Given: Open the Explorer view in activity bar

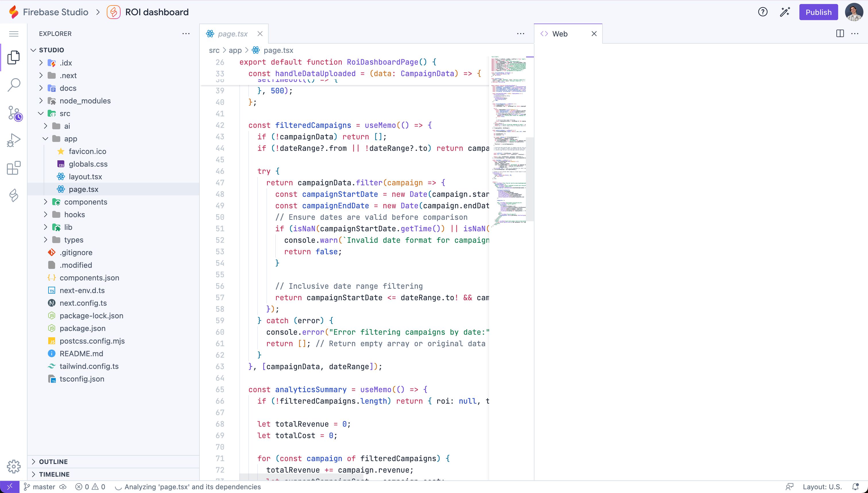Looking at the screenshot, I should point(13,57).
